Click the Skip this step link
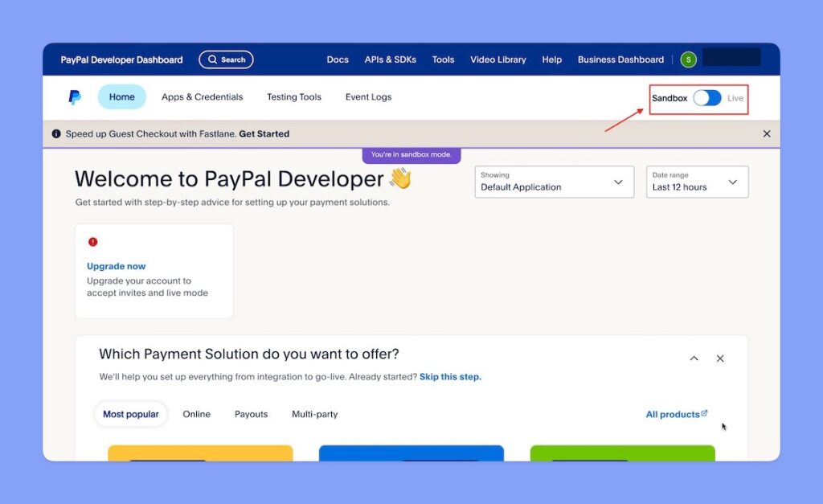The width and height of the screenshot is (823, 504). [x=450, y=376]
